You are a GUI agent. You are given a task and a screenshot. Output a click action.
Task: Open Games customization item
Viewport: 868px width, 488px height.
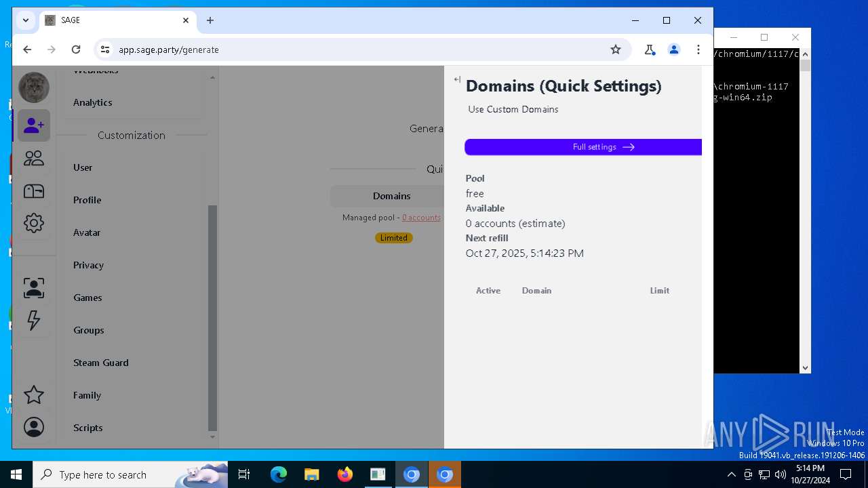tap(87, 298)
